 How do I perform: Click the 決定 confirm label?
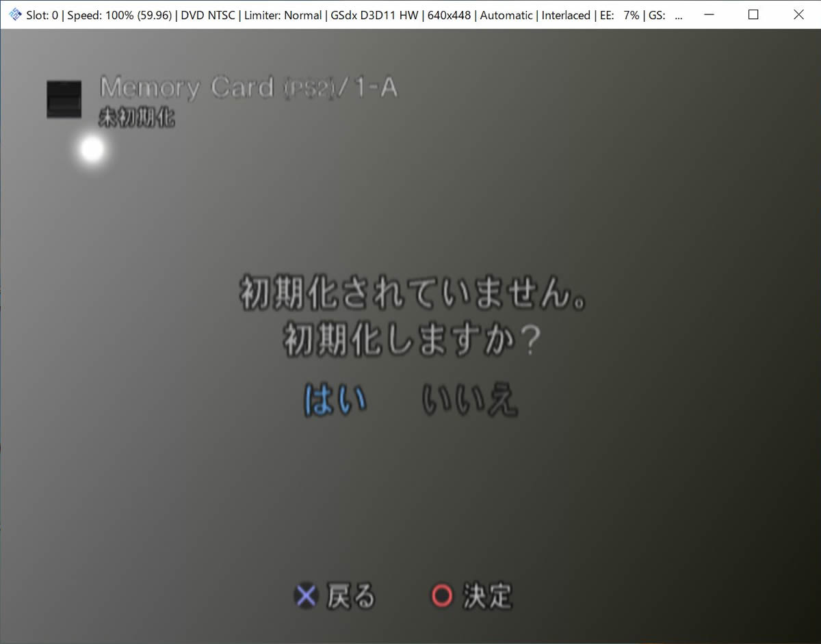coord(487,596)
